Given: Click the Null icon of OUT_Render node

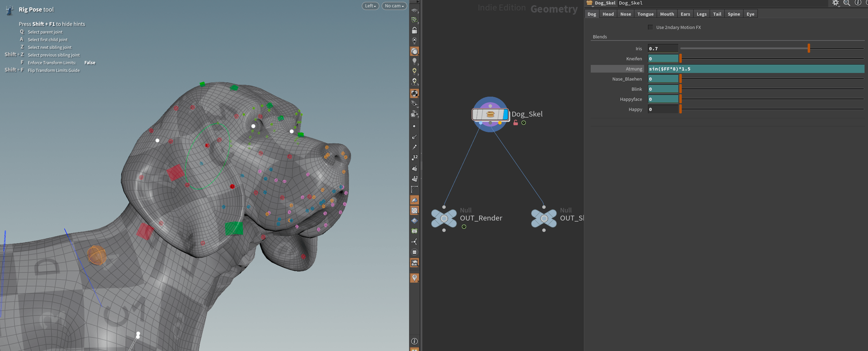Looking at the screenshot, I should (x=444, y=218).
